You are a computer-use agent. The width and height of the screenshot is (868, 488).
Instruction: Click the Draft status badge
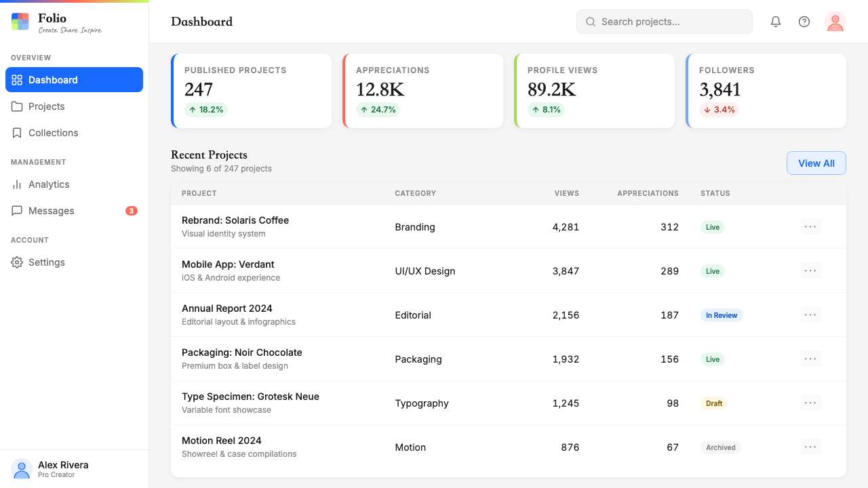[x=714, y=403]
